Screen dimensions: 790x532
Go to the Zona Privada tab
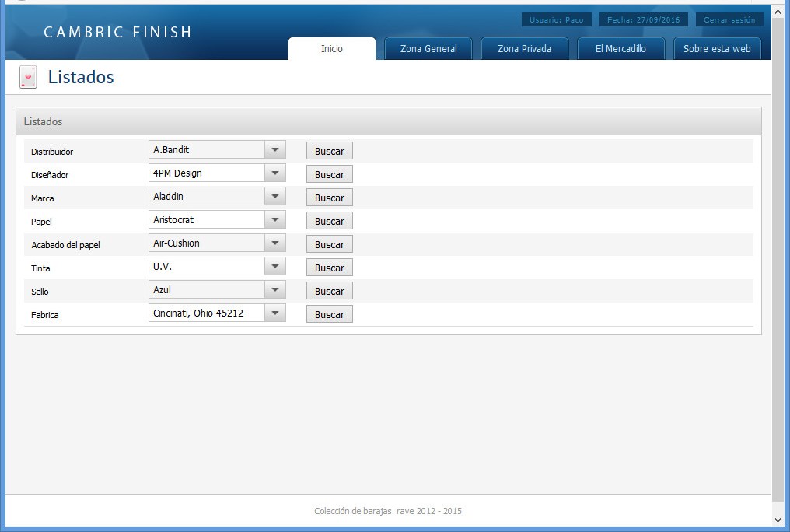[525, 48]
